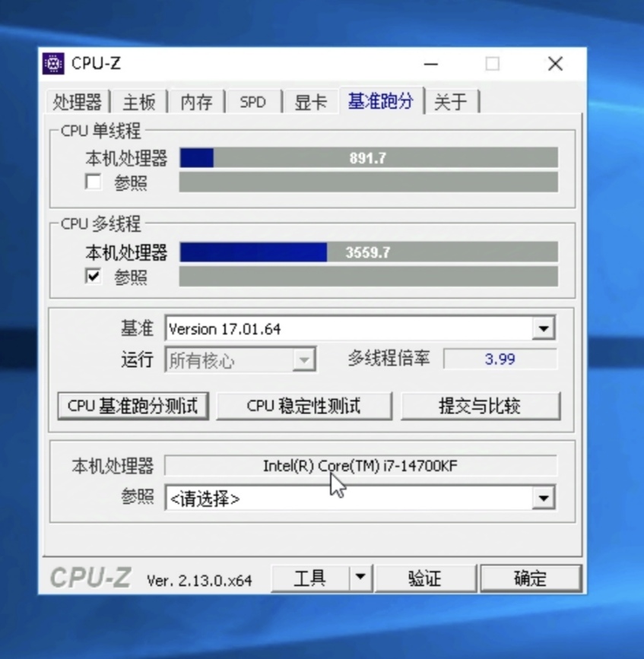This screenshot has width=644, height=659.
Task: Click the 验证 button
Action: (424, 578)
